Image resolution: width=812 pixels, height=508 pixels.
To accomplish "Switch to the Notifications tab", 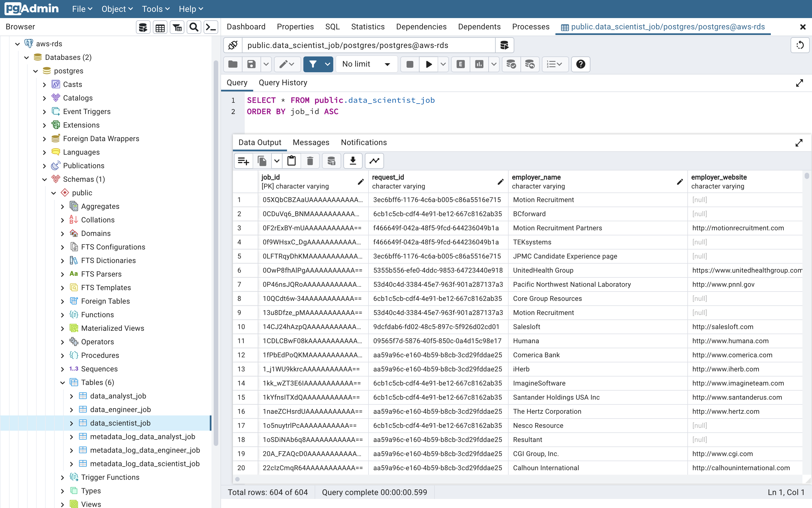I will [x=364, y=143].
